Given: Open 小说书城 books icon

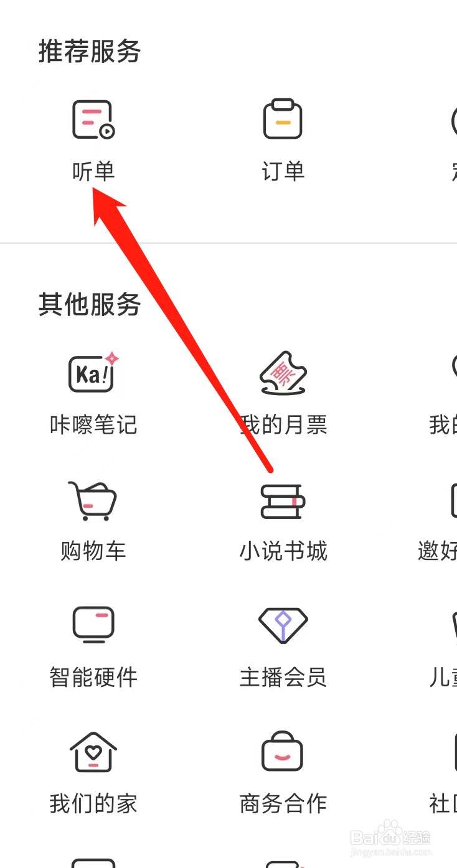Looking at the screenshot, I should [283, 502].
